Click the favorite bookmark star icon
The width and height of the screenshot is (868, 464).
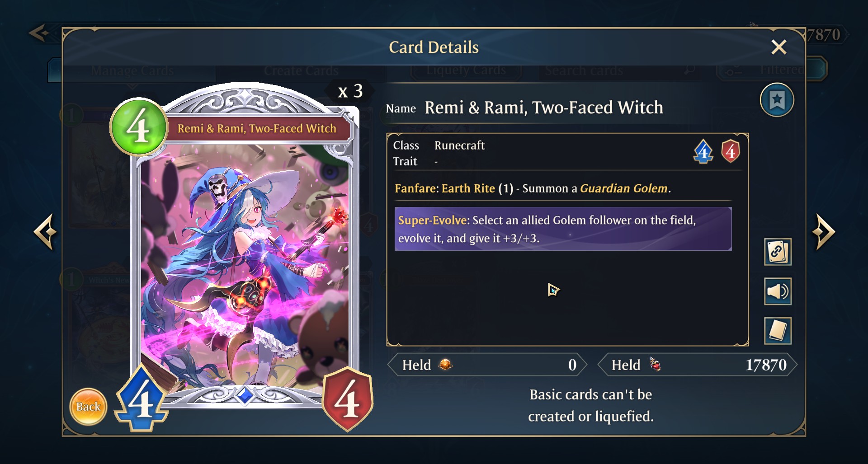click(777, 100)
